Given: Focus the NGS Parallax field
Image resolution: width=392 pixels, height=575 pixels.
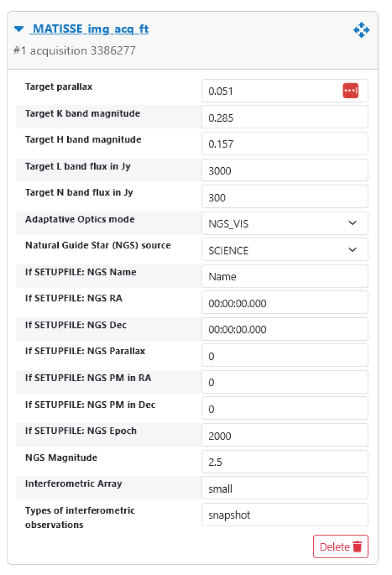Looking at the screenshot, I should tap(284, 356).
